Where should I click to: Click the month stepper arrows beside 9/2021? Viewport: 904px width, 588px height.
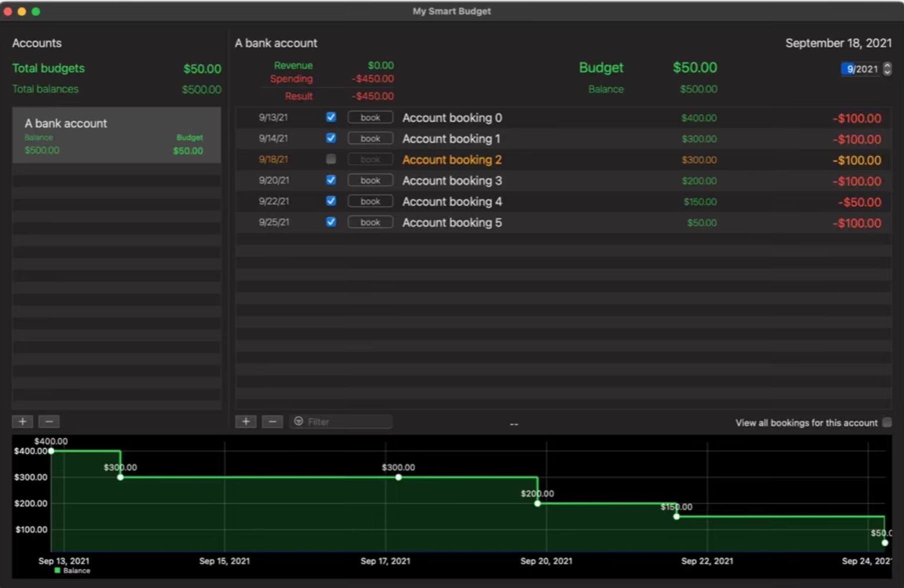coord(887,68)
